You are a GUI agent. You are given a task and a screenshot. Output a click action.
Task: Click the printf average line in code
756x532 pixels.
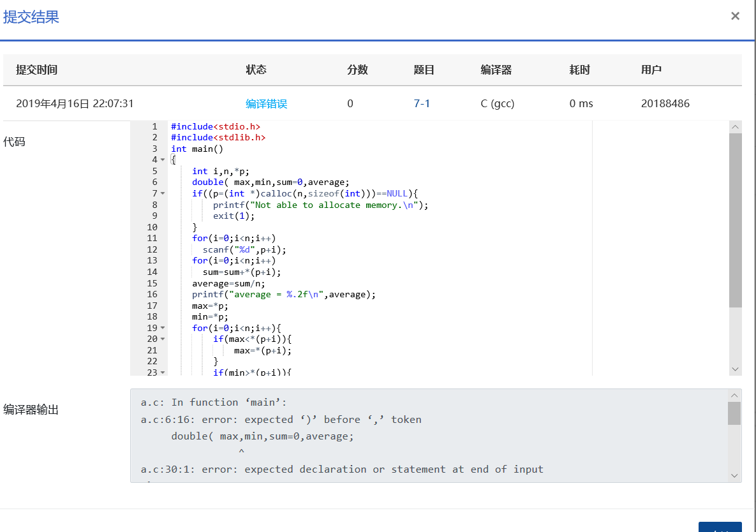[x=284, y=295]
